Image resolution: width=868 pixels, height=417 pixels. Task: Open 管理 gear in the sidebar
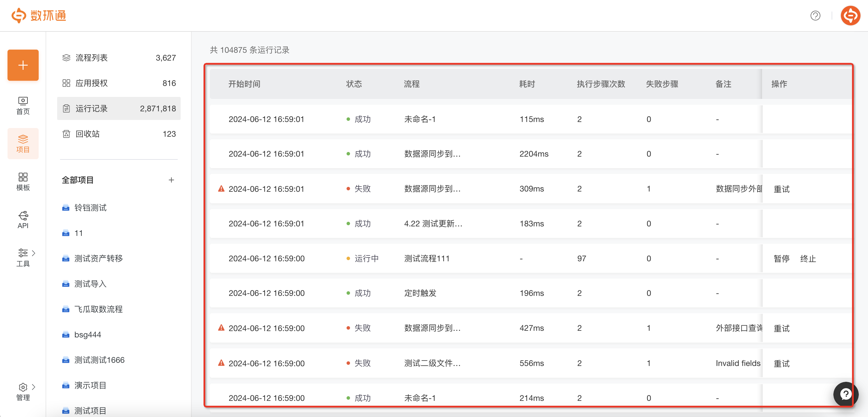(23, 392)
